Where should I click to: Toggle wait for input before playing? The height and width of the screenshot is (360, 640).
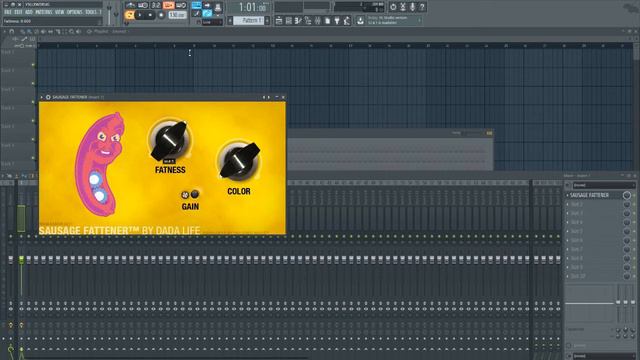coord(143,5)
